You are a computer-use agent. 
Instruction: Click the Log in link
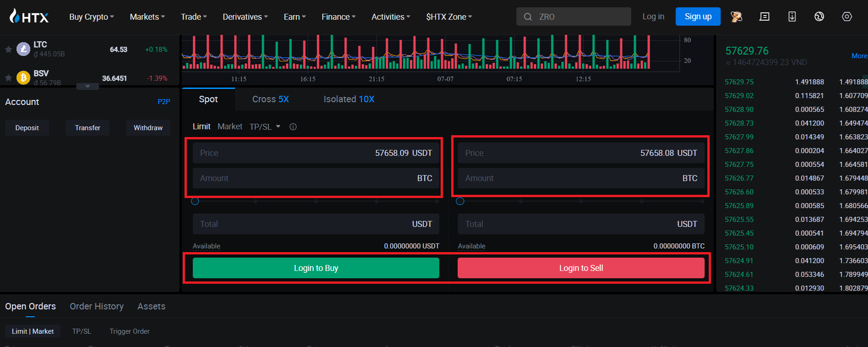point(653,17)
